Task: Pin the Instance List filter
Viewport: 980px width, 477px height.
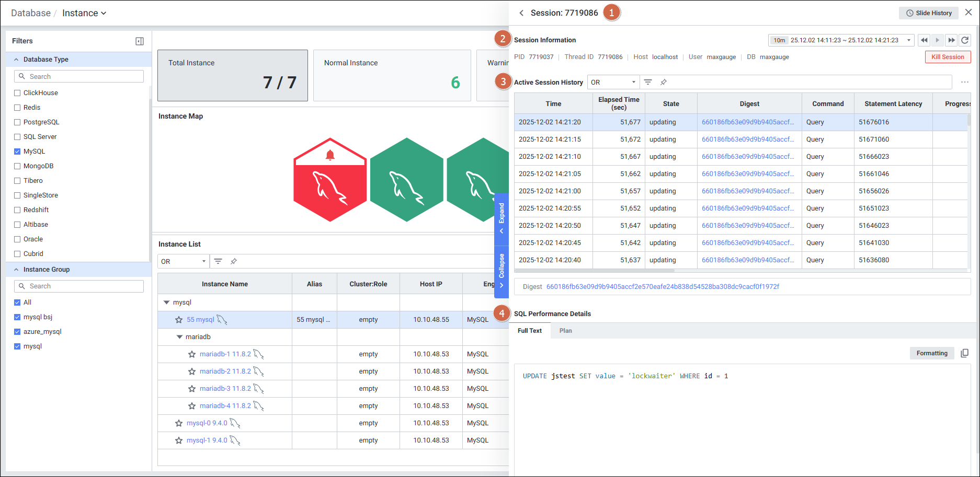Action: tap(234, 261)
